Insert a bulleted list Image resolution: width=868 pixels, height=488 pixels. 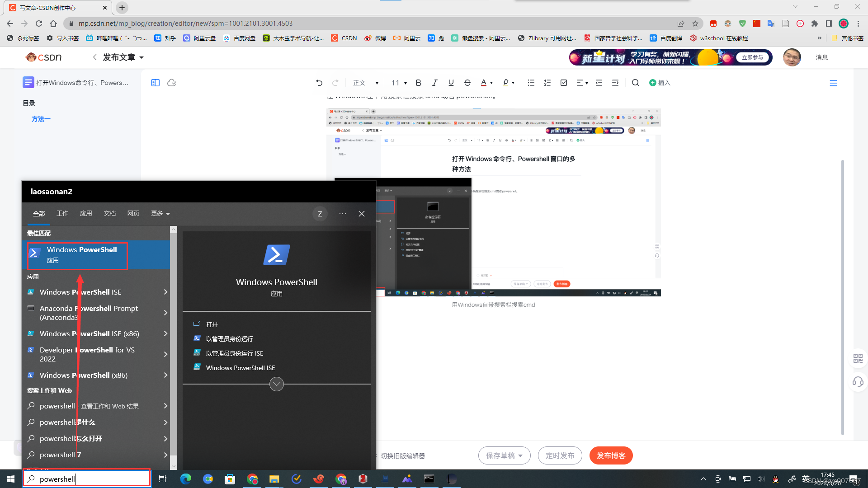531,83
